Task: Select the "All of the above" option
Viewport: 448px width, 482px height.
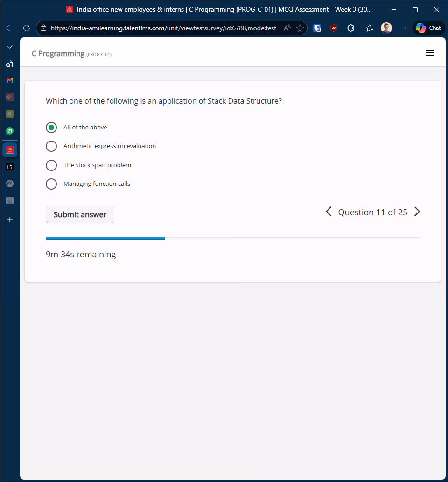Action: pyautogui.click(x=51, y=128)
